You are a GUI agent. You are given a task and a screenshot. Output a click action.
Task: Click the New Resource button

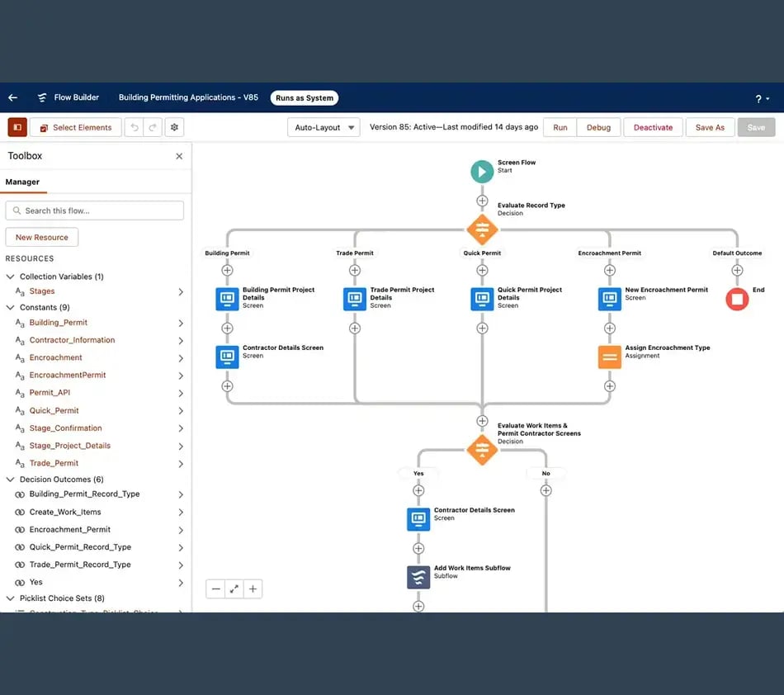tap(42, 238)
